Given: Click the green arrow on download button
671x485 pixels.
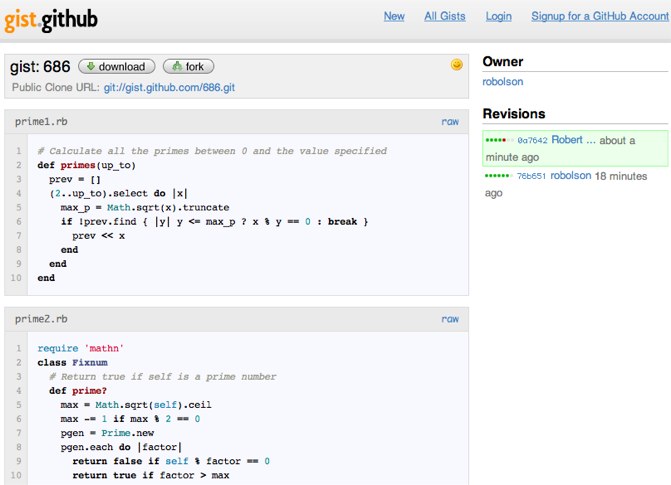Looking at the screenshot, I should [x=89, y=67].
